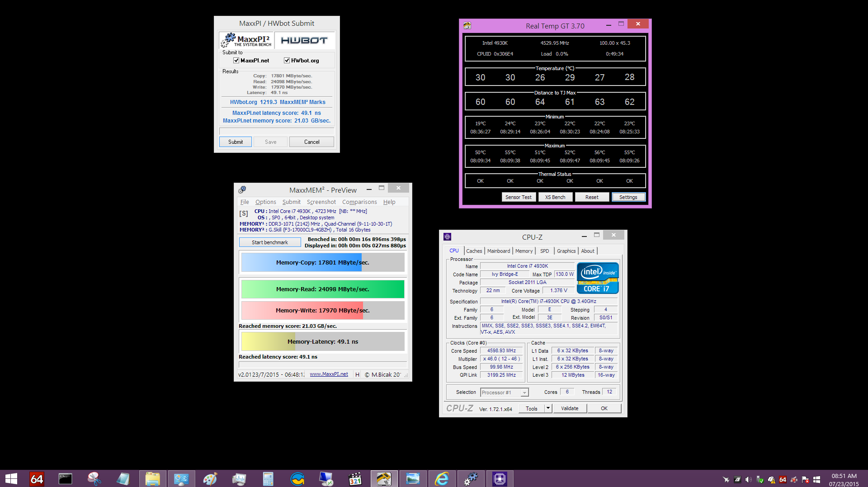This screenshot has height=487, width=868.
Task: Open the Remote Desktop Connection taskbar icon
Action: tap(326, 478)
